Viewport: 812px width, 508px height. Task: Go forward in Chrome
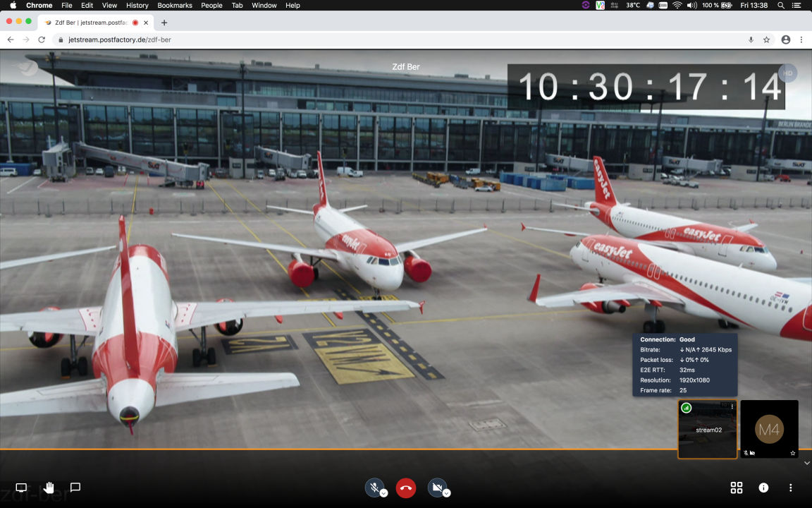pos(26,40)
